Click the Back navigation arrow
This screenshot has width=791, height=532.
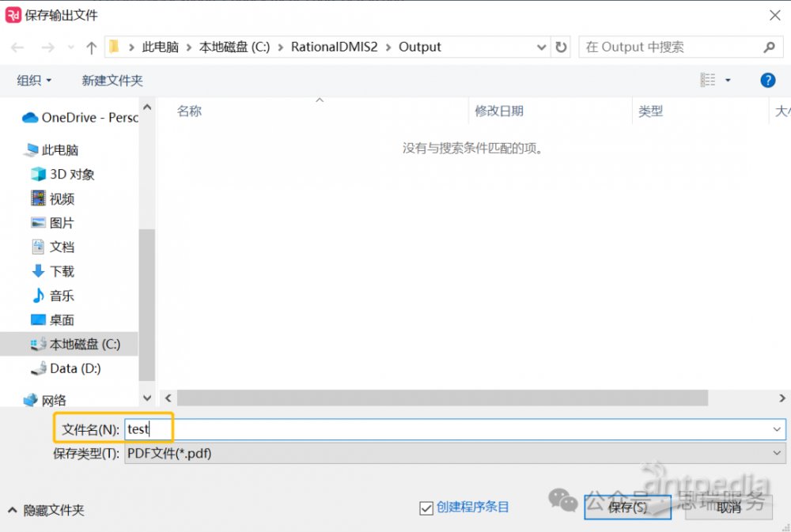[17, 47]
